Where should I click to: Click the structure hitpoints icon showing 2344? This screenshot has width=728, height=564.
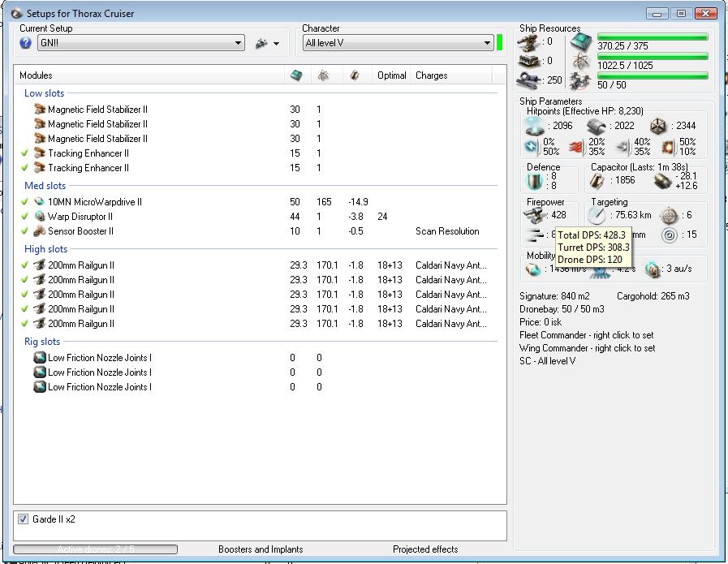658,126
